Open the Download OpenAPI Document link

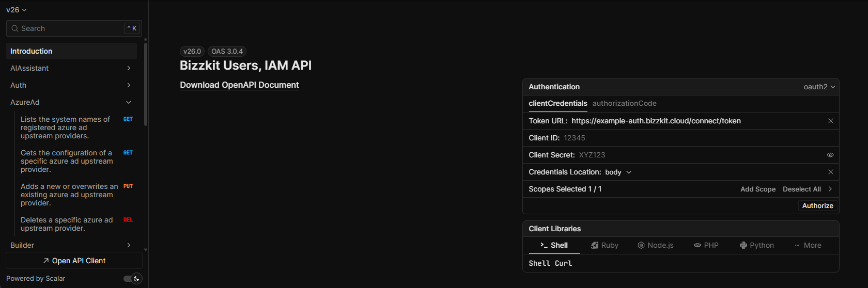239,85
